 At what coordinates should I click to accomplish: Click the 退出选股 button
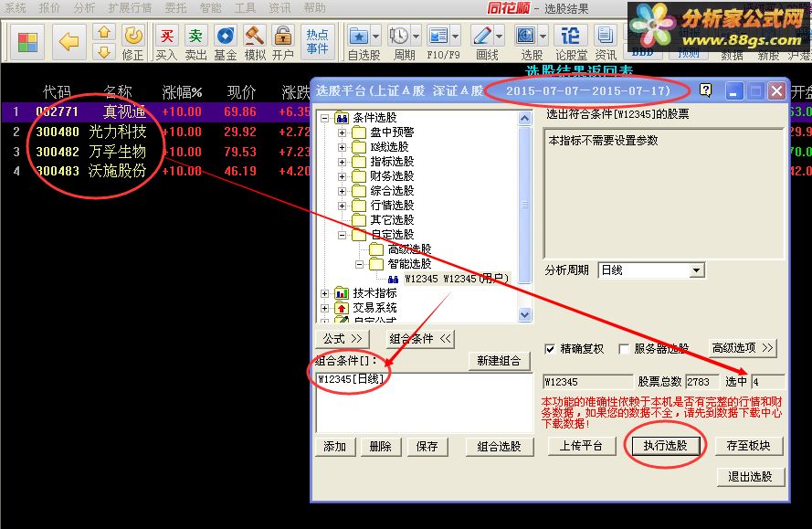tap(750, 477)
